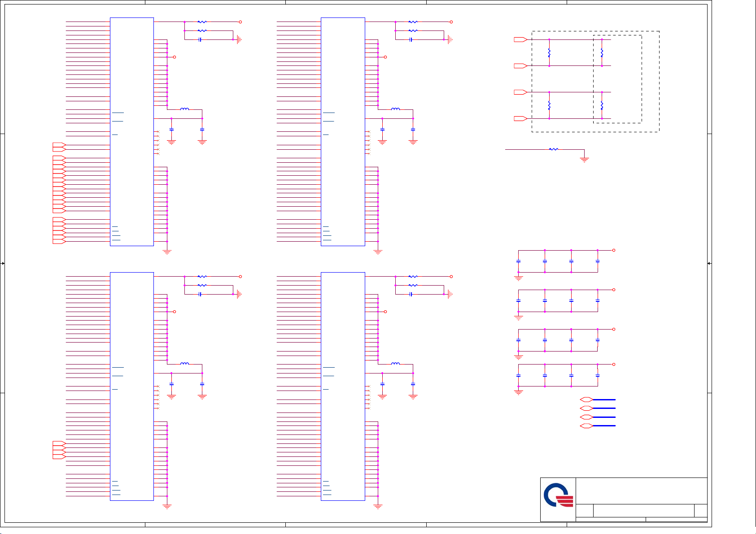Select the inductor beside the top-right IC
The height and width of the screenshot is (534, 756).
click(395, 109)
